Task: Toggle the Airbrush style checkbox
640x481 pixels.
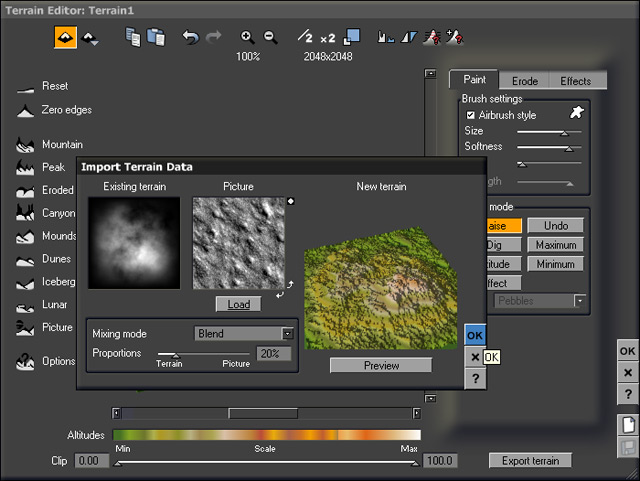Action: [471, 115]
